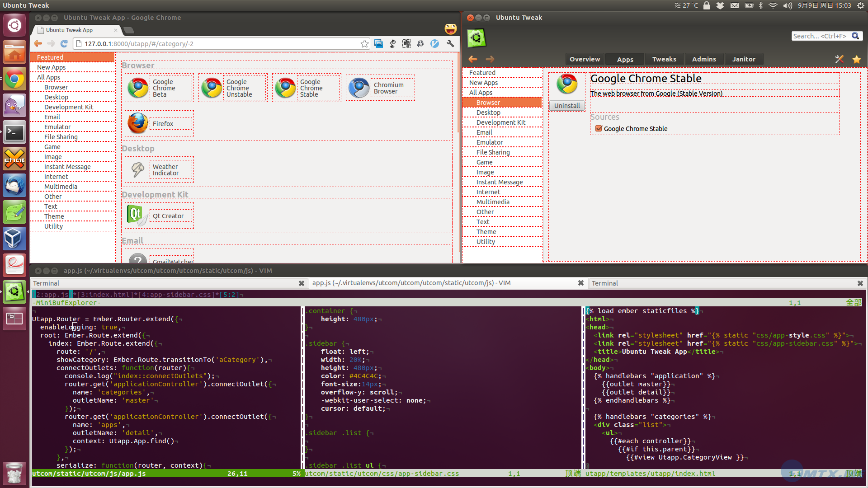868x488 pixels.
Task: Switch to Overview tab in Ubuntu Tweak
Action: click(x=585, y=59)
